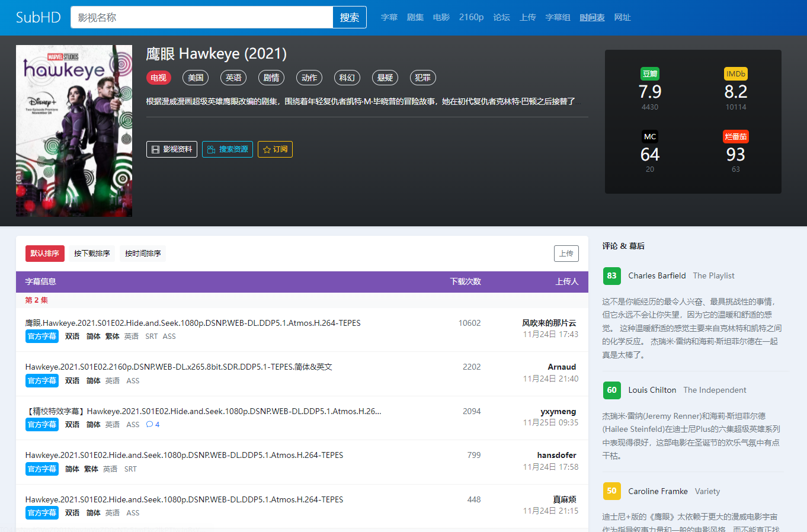This screenshot has width=807, height=532.
Task: Select 默认排序 sorting tab
Action: point(45,254)
